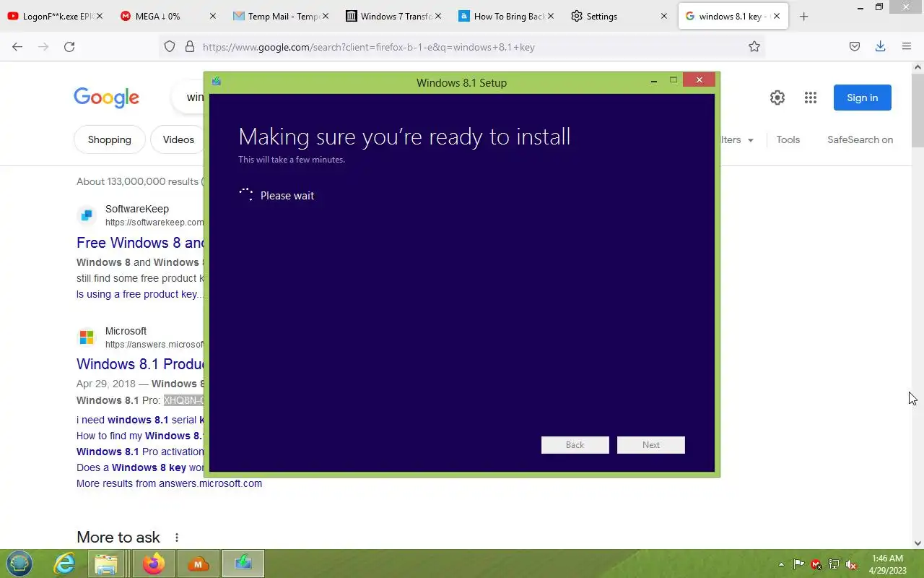Open Windows Start orb
The image size is (924, 578).
point(19,564)
